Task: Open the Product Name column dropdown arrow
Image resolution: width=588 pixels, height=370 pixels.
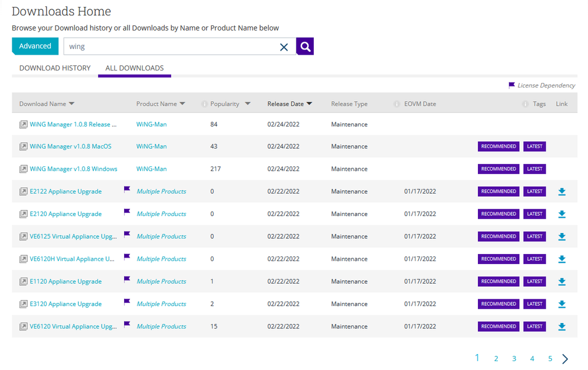Action: coord(182,104)
